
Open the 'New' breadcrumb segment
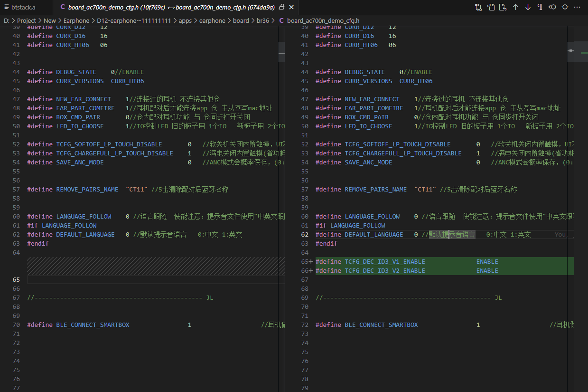pyautogui.click(x=50, y=20)
